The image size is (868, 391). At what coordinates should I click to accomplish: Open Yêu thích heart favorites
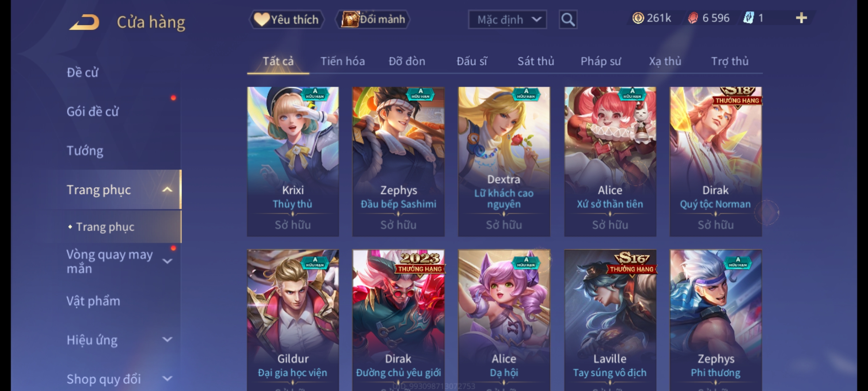click(x=286, y=20)
